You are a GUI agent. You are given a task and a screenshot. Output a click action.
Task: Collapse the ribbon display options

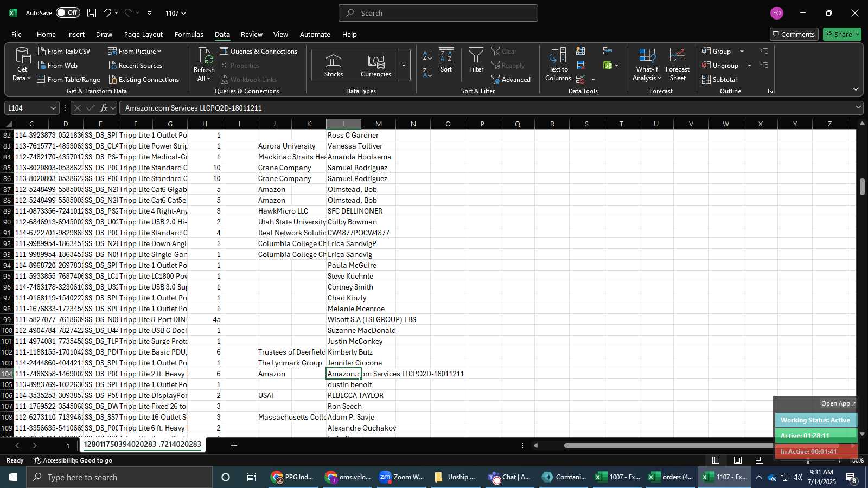tap(856, 89)
